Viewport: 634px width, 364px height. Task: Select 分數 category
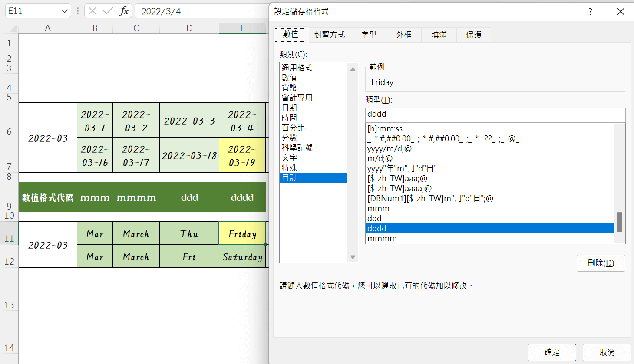[314, 138]
